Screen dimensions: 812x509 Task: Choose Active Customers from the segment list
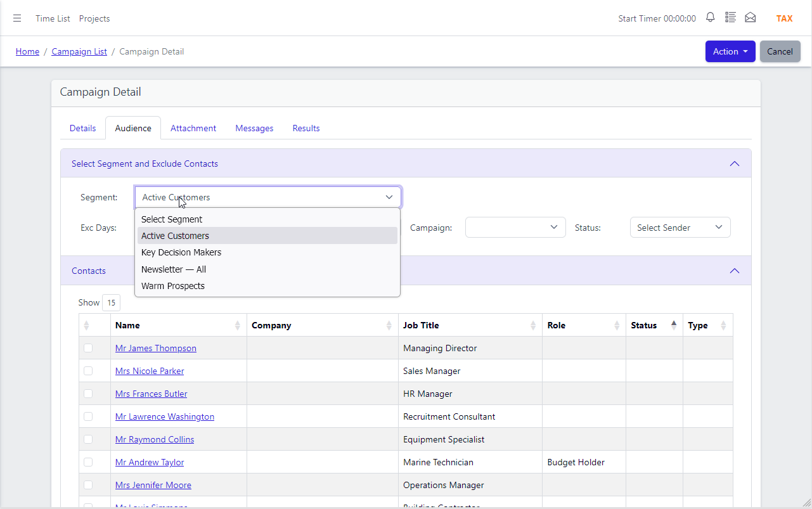click(x=267, y=236)
